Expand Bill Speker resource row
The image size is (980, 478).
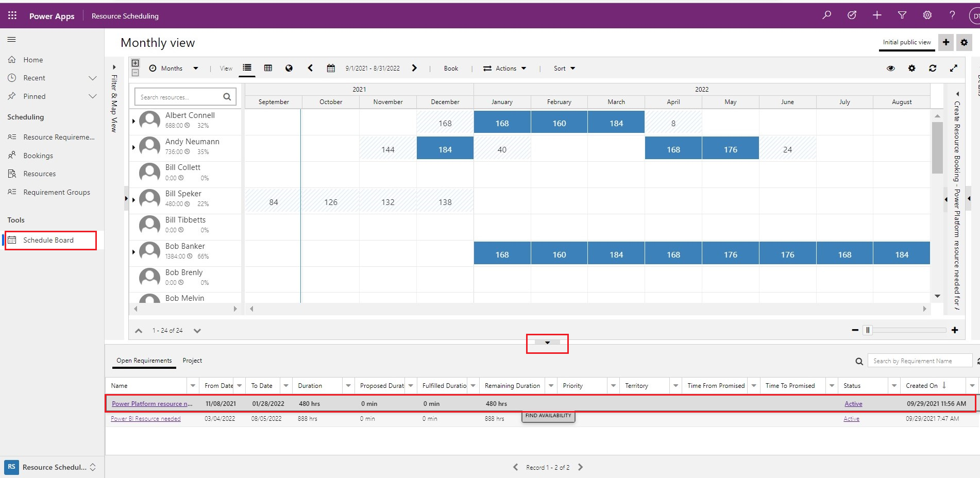tap(133, 199)
